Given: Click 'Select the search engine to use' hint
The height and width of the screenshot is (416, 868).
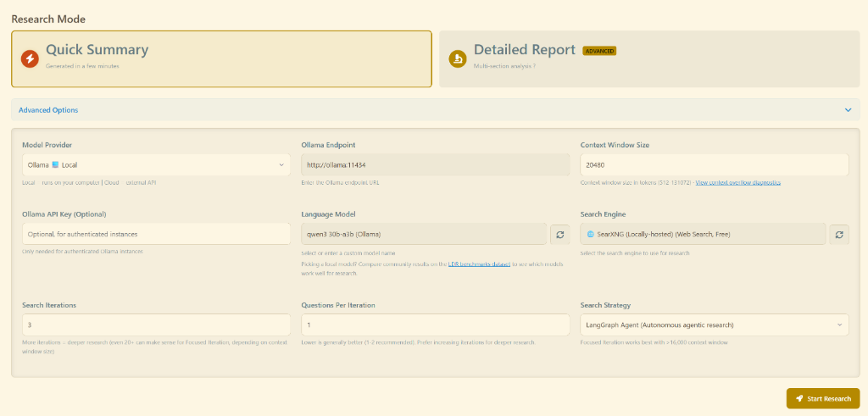Looking at the screenshot, I should 635,252.
